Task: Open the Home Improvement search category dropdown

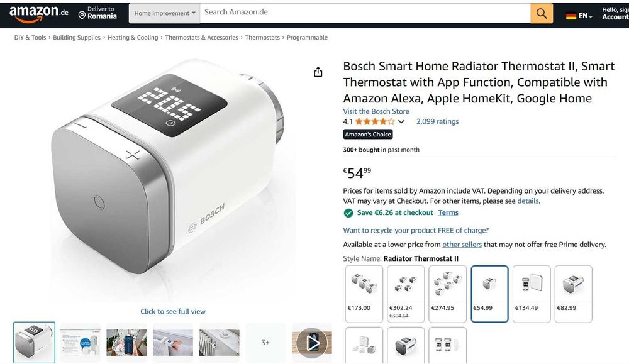Action: point(164,13)
